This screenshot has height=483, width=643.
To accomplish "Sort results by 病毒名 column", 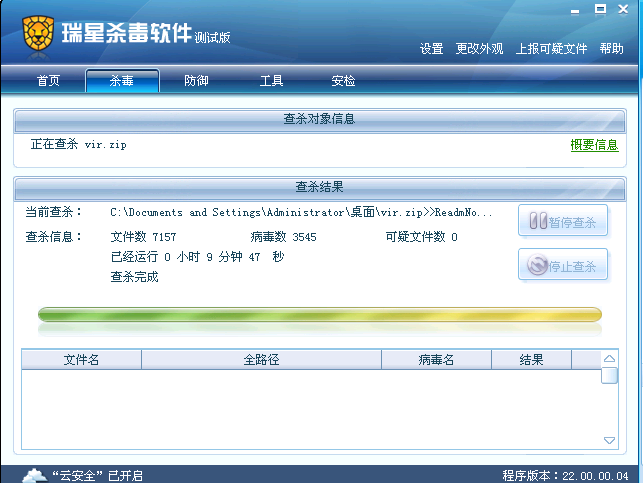I will [436, 360].
